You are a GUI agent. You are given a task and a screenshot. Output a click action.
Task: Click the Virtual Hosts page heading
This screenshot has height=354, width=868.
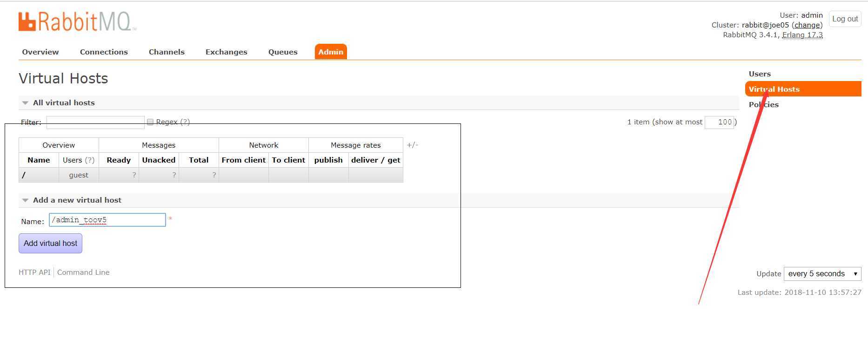coord(63,78)
